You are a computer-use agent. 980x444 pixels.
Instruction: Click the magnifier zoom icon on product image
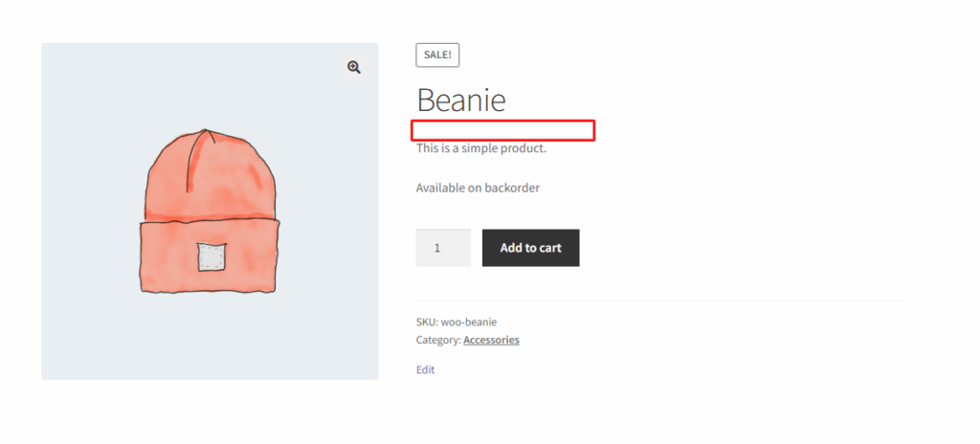[354, 67]
